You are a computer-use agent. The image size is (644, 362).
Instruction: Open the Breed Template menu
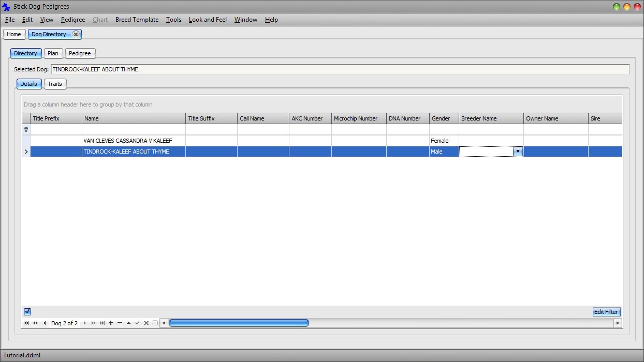137,20
